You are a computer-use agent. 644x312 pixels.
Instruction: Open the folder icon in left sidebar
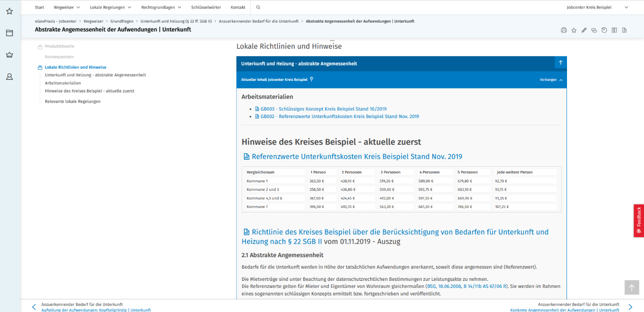pyautogui.click(x=10, y=33)
